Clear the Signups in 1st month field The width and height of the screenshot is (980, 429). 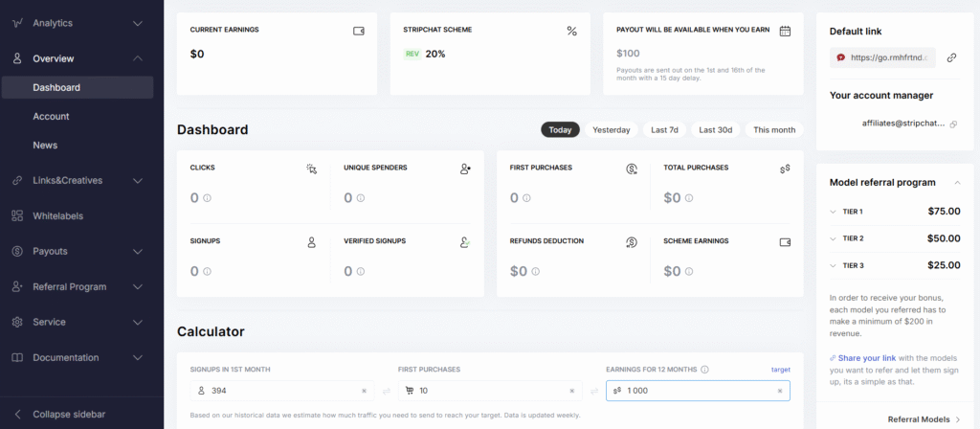364,391
